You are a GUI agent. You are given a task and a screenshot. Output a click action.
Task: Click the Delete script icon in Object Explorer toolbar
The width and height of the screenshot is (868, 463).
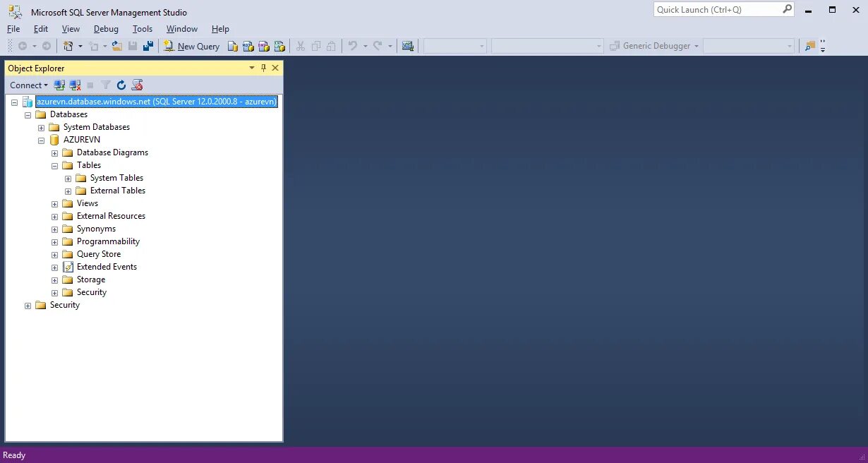138,85
